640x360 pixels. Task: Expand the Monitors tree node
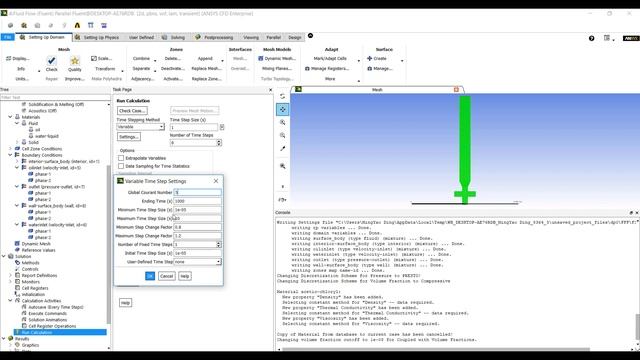10,282
